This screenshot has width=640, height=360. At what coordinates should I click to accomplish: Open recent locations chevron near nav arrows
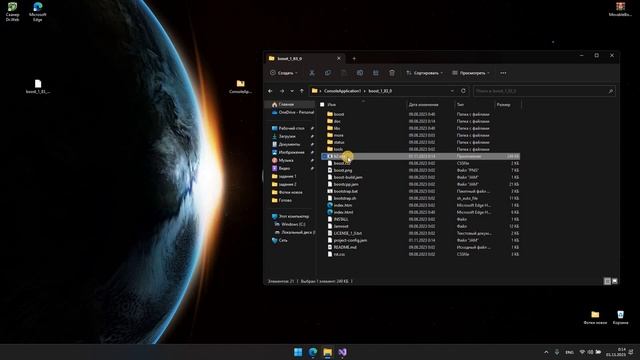click(292, 91)
